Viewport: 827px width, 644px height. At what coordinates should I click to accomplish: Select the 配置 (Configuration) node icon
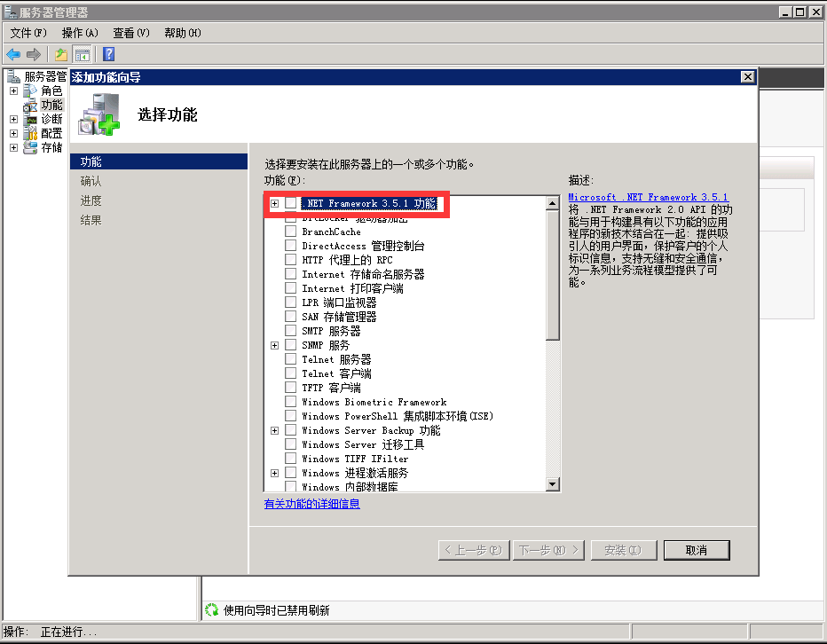coord(31,133)
